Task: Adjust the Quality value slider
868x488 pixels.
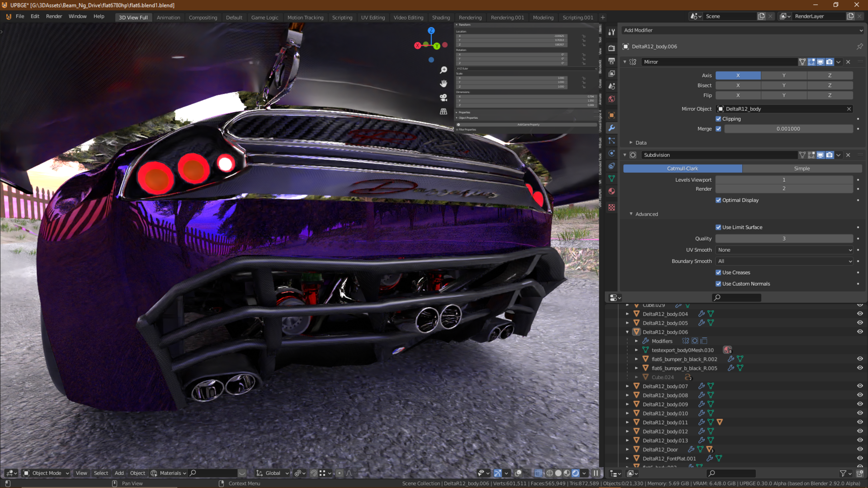Action: coord(784,239)
